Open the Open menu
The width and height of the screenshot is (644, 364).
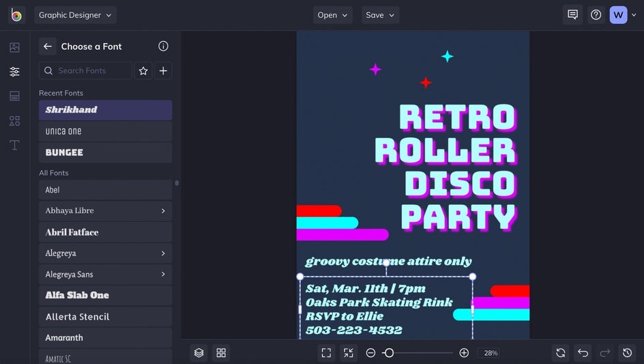pyautogui.click(x=332, y=15)
